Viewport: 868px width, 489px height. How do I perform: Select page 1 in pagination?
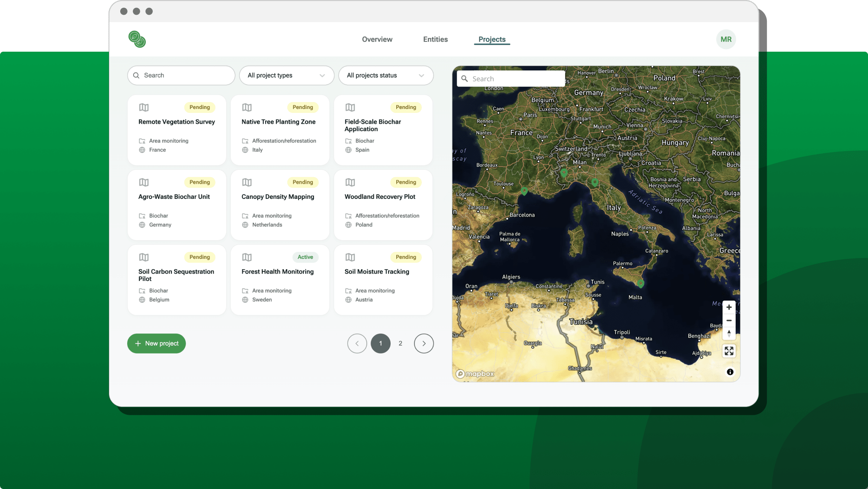pyautogui.click(x=381, y=343)
